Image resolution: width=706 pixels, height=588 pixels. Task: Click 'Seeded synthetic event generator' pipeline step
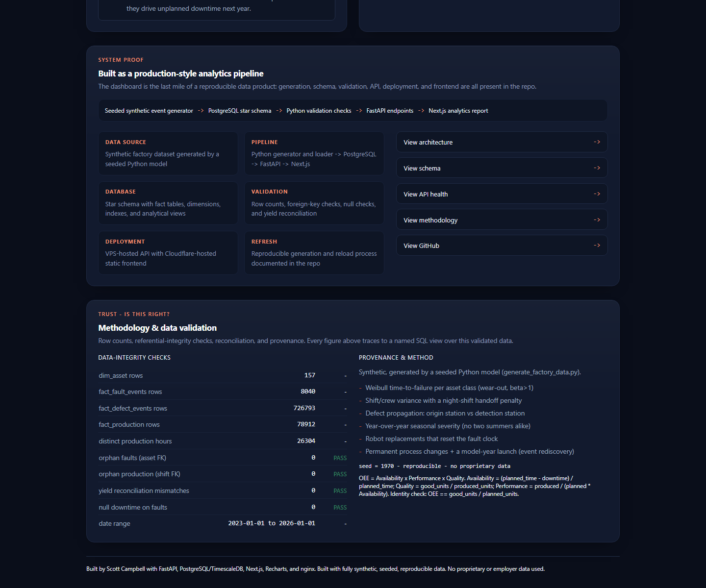coord(149,111)
